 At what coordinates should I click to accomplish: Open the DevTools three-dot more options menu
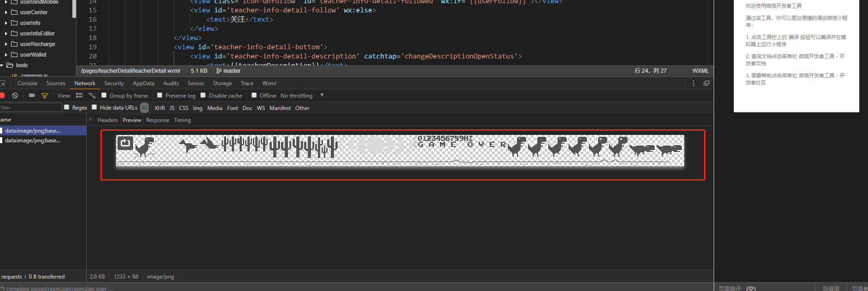pos(693,83)
